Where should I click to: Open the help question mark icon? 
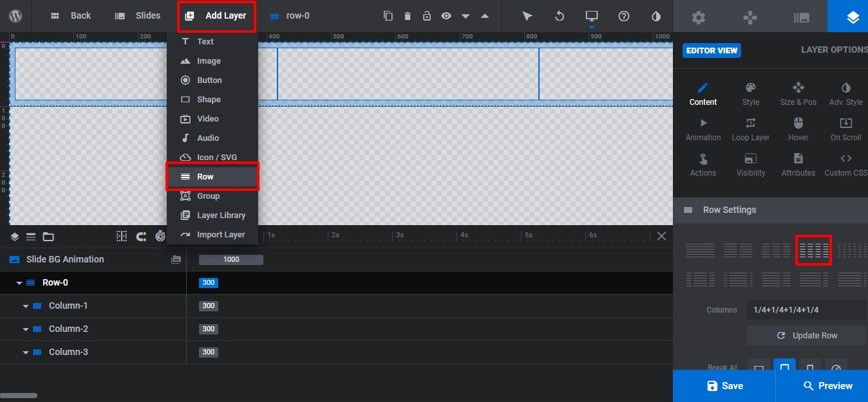coord(624,16)
